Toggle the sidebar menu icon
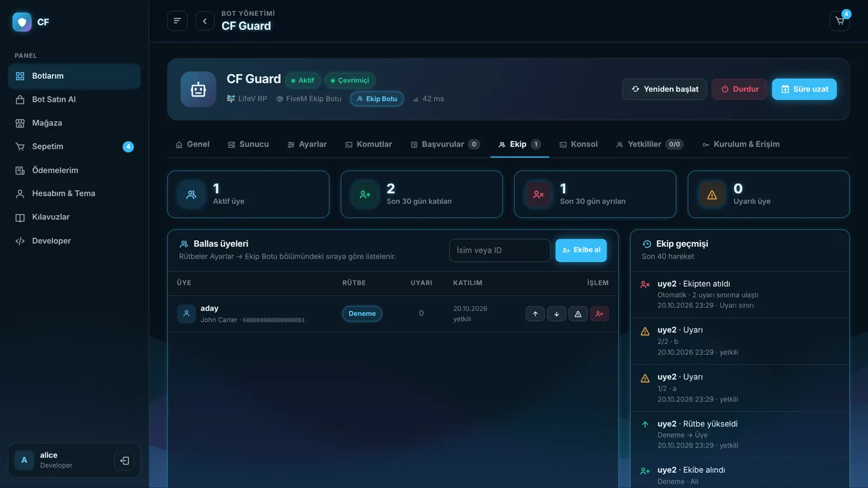Viewport: 868px width, 488px height. tap(177, 21)
